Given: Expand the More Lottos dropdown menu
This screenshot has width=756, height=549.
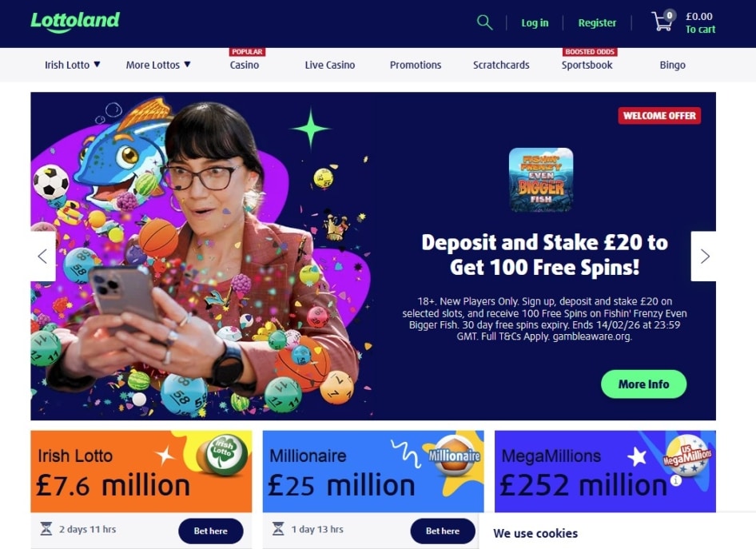Looking at the screenshot, I should (x=158, y=65).
